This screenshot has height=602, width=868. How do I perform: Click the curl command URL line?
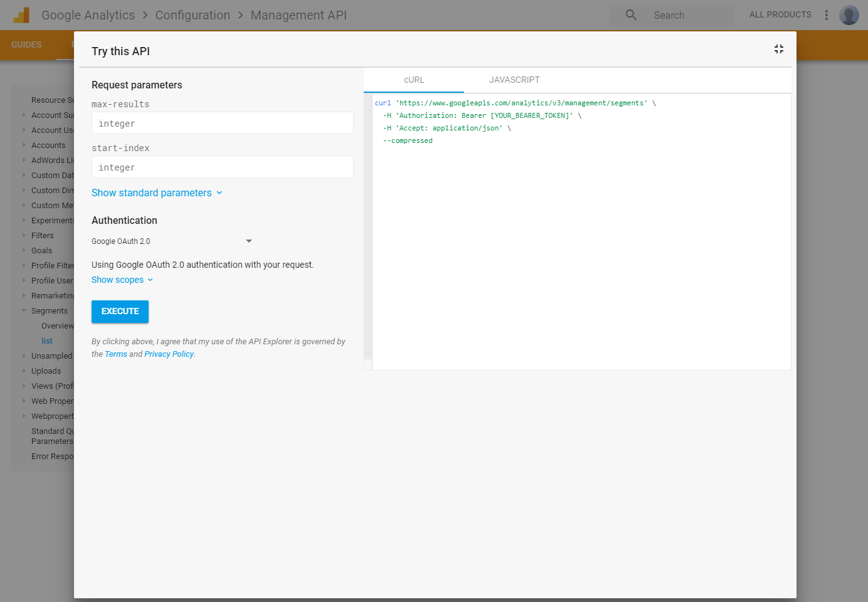[x=516, y=103]
